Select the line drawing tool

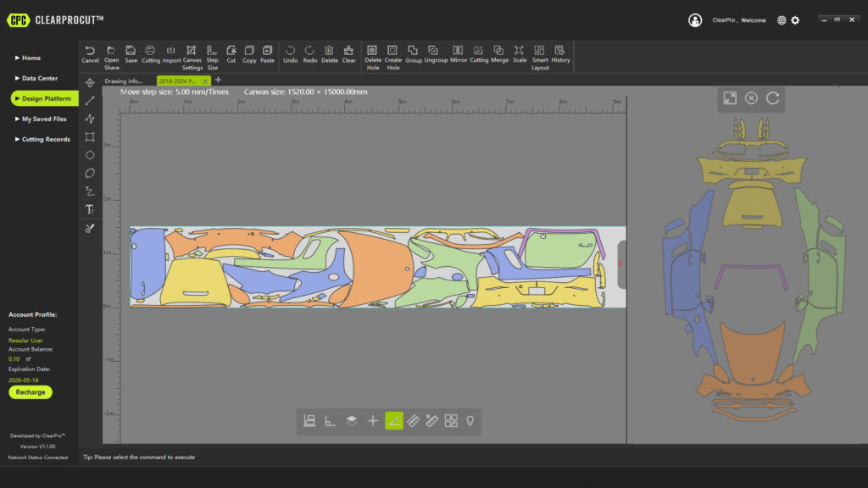point(90,101)
